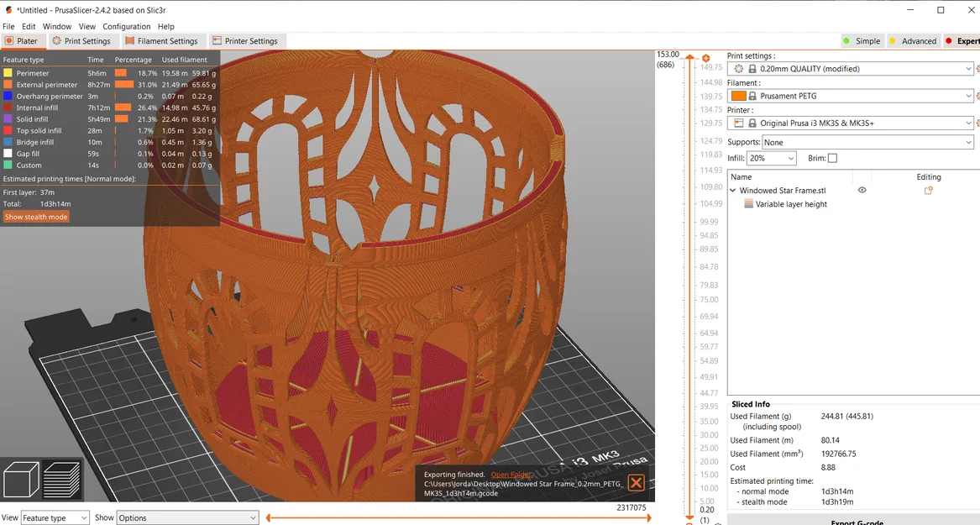
Task: Switch to 3D editor view cube icon
Action: tap(22, 480)
